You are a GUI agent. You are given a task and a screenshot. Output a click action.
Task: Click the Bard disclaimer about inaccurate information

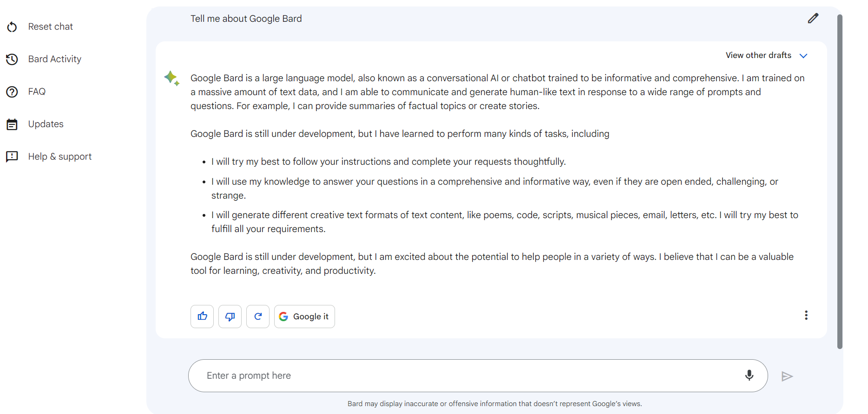point(495,404)
